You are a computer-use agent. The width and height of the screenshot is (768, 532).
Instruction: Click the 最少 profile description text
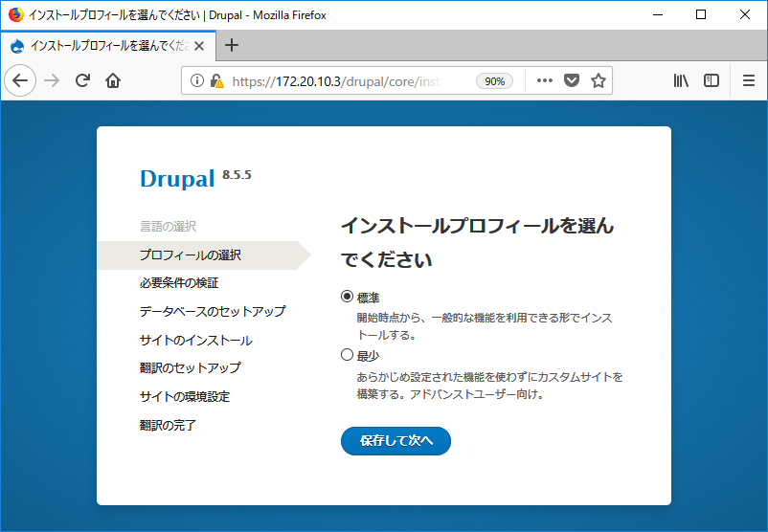click(489, 386)
